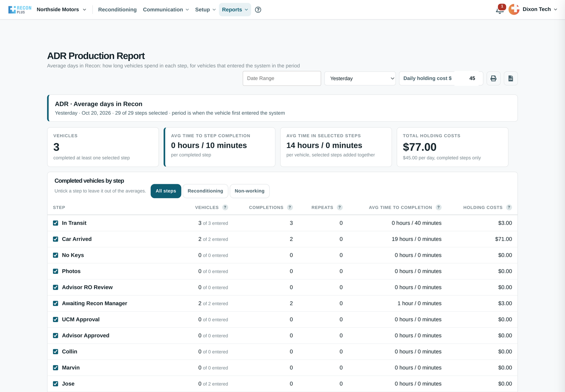Show help for the Repeats column
The height and width of the screenshot is (392, 565).
click(340, 207)
